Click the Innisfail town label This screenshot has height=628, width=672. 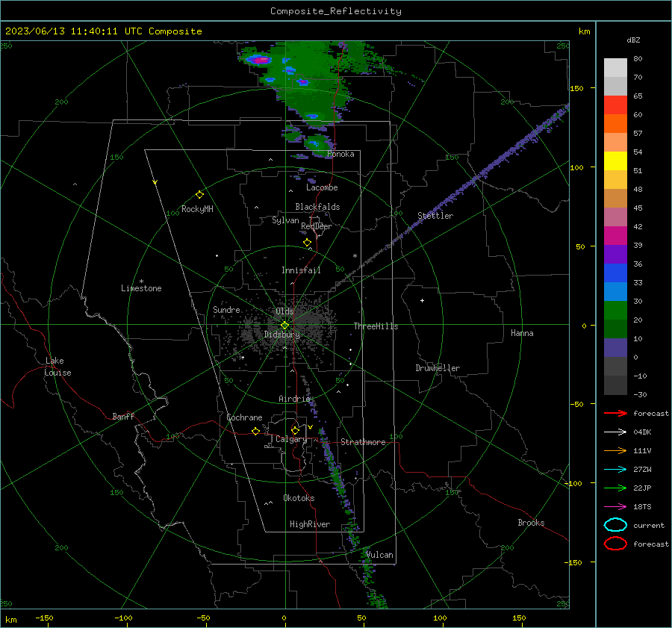coord(301,270)
